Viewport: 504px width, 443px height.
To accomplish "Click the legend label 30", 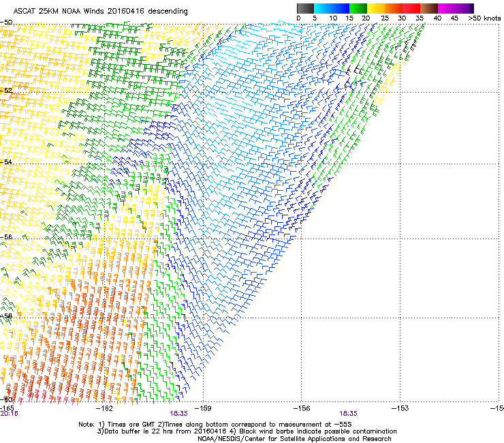I will 402,18.
